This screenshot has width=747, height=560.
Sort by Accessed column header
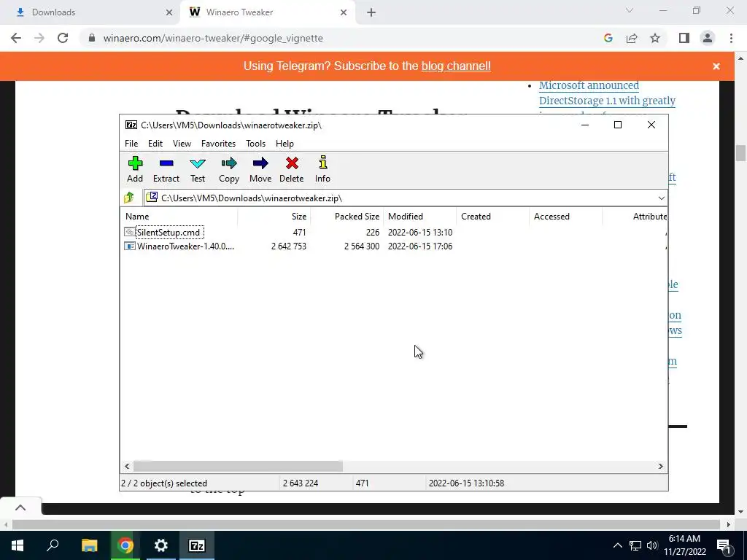[x=565, y=216]
